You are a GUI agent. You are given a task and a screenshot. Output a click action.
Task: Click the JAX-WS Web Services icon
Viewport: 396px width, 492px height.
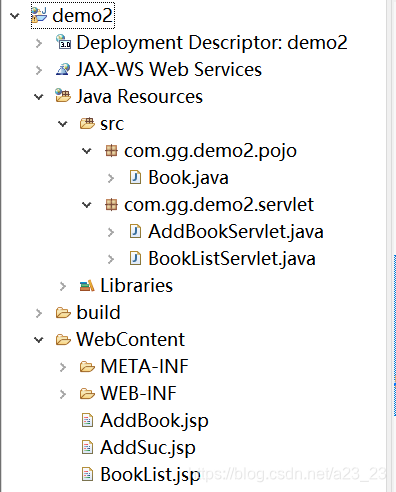tap(63, 69)
